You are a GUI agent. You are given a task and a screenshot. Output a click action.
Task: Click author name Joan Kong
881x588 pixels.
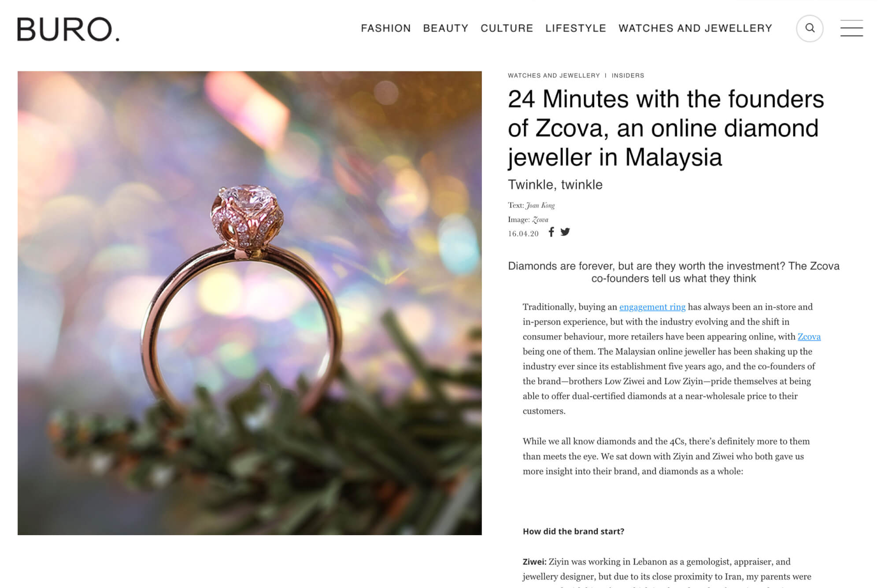coord(540,205)
